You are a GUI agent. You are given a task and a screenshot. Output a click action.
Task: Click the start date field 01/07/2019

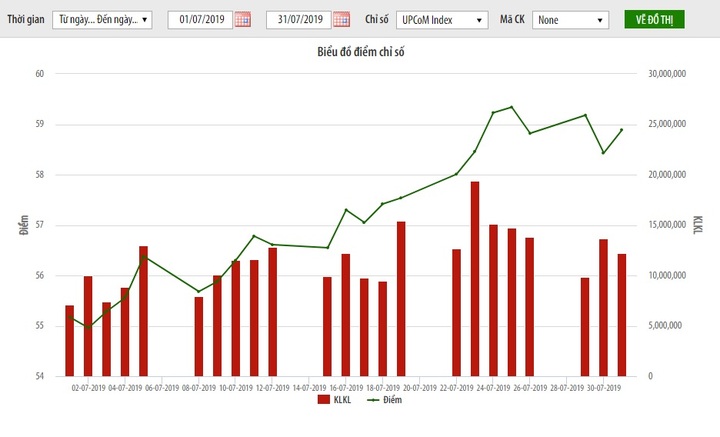198,19
